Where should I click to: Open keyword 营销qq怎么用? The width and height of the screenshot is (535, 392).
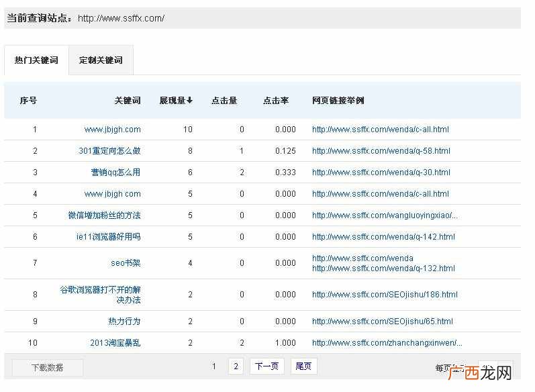point(115,173)
